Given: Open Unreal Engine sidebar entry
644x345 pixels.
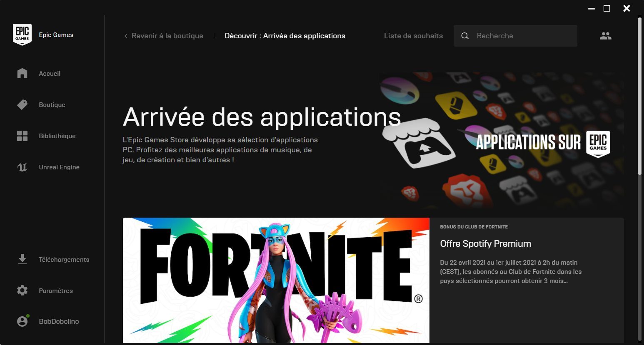Looking at the screenshot, I should (59, 167).
